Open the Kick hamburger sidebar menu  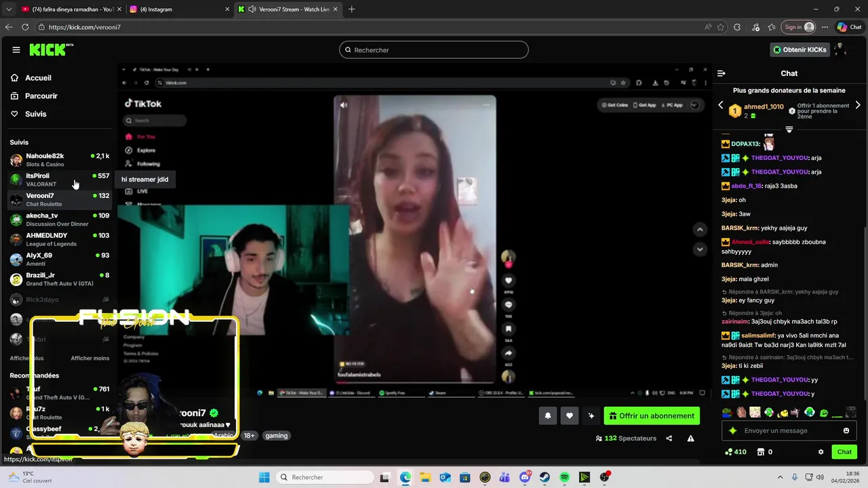[x=16, y=49]
